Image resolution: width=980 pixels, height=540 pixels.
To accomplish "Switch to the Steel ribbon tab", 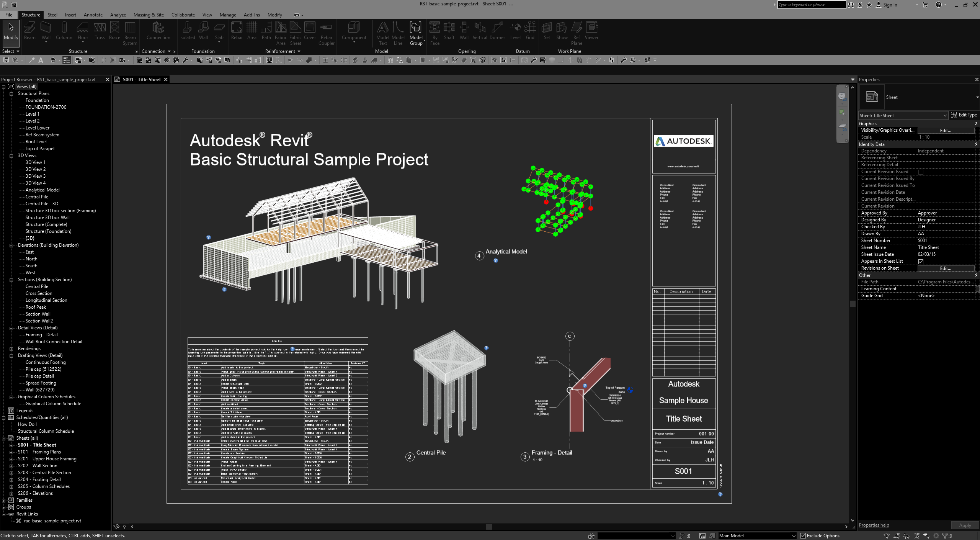I will (52, 15).
